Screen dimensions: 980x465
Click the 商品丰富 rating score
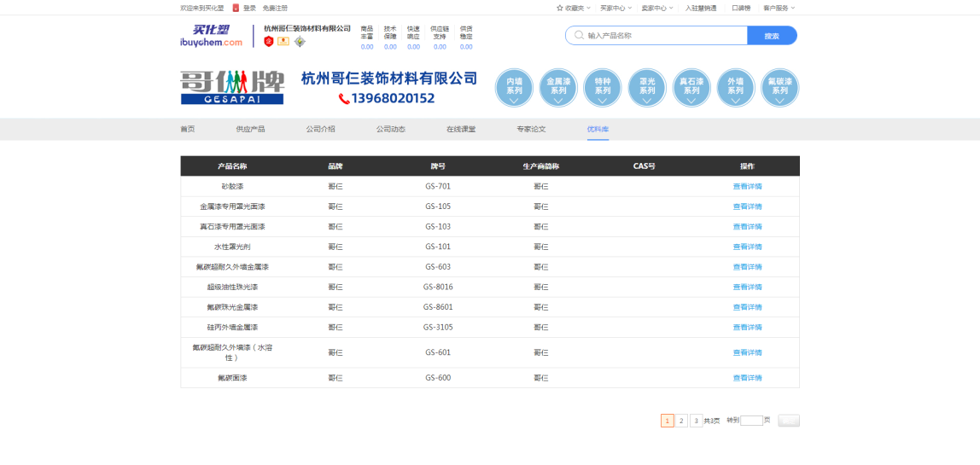point(367,47)
